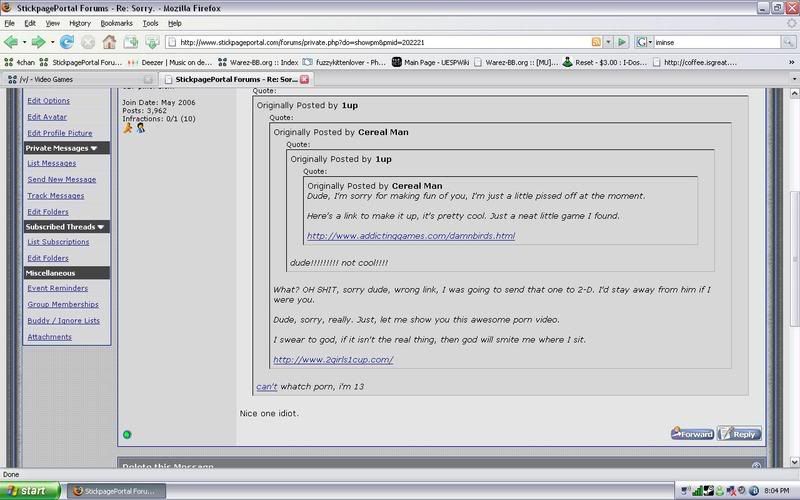This screenshot has width=800, height=500.
Task: Open the addictinggames.com damnbirds link
Action: (x=411, y=236)
